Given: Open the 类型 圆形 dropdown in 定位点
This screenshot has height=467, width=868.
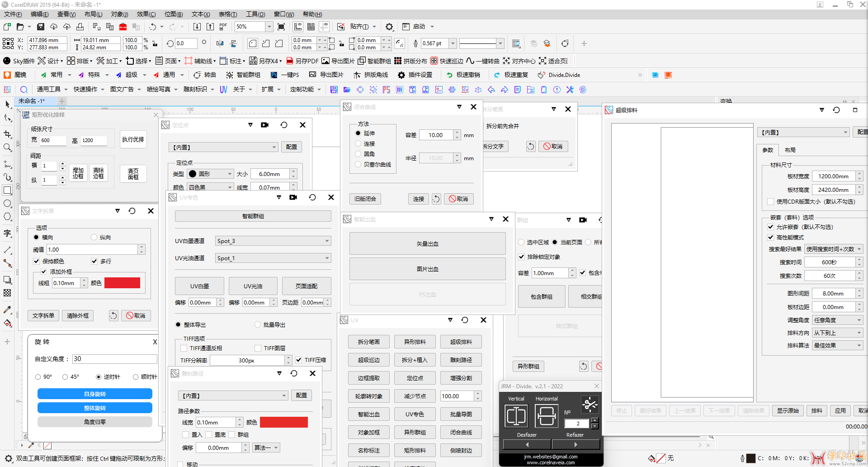Looking at the screenshot, I should 210,174.
